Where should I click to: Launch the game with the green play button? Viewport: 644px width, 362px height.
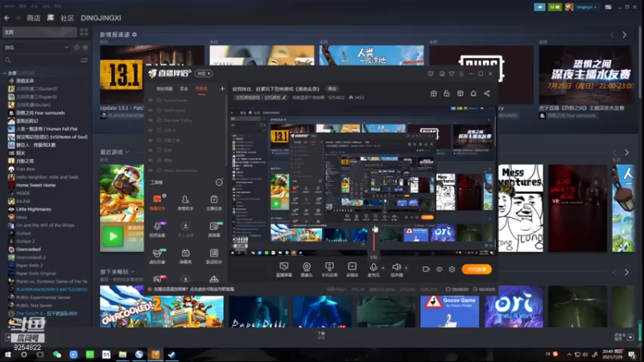pyautogui.click(x=113, y=237)
